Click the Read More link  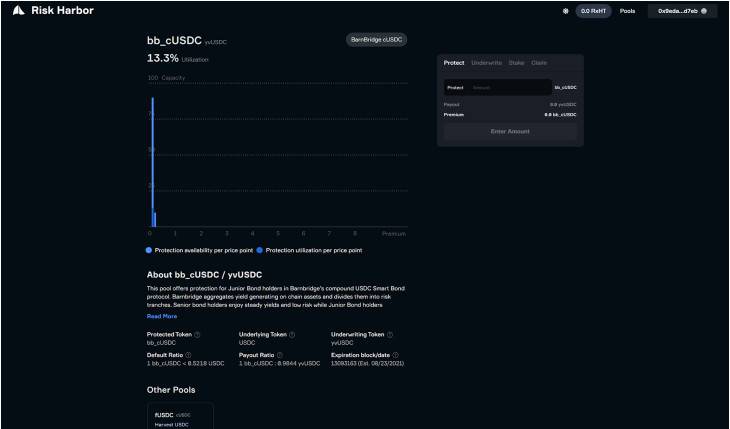coord(162,316)
